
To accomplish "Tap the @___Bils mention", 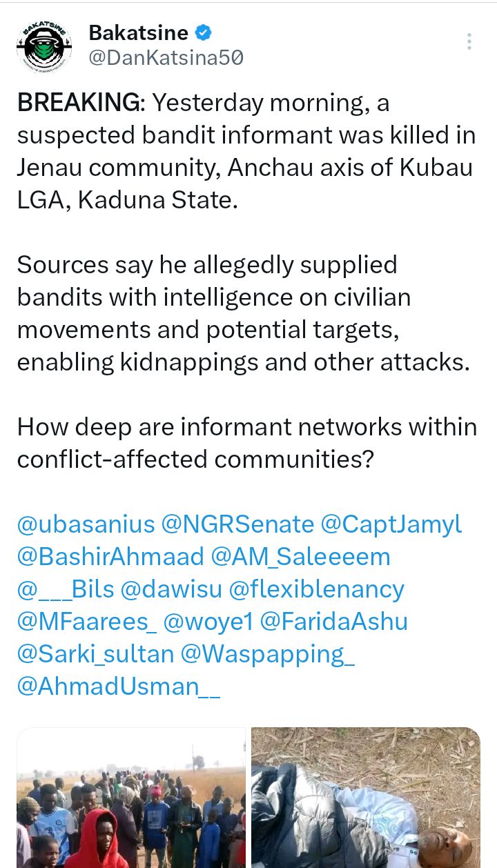I will coord(65,589).
